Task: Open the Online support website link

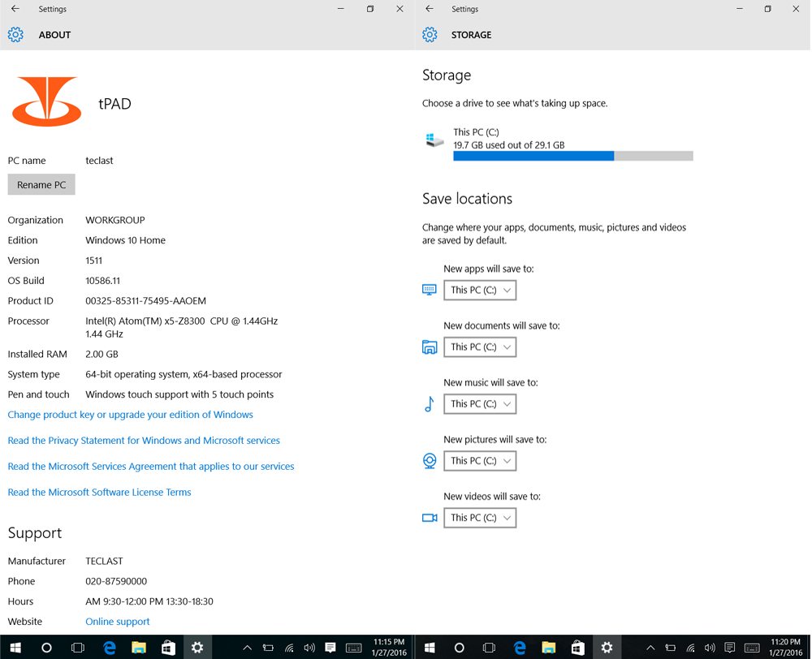Action: 118,622
